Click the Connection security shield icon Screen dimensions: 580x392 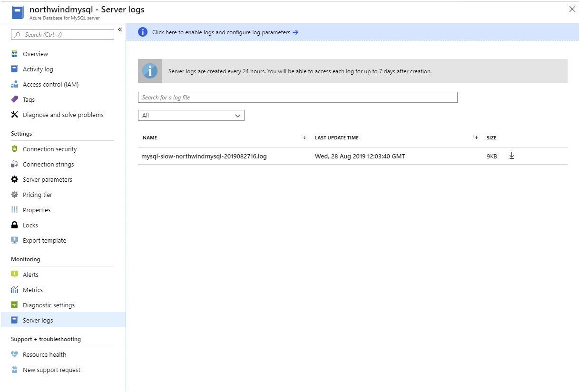point(14,149)
